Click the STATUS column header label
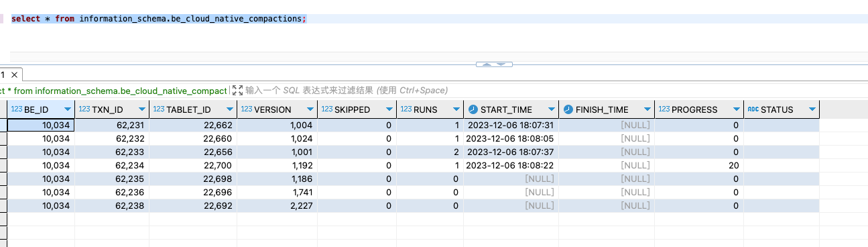 pyautogui.click(x=777, y=109)
